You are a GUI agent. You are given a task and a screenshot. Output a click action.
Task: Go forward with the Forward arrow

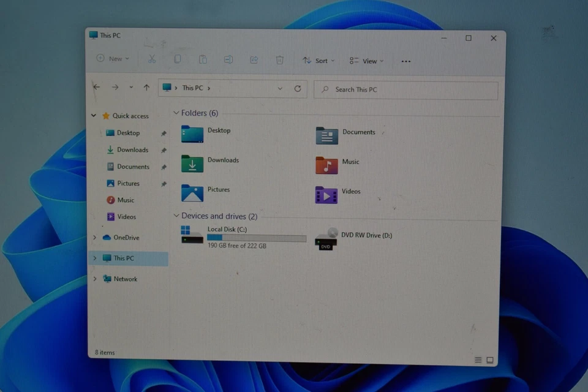click(x=115, y=88)
